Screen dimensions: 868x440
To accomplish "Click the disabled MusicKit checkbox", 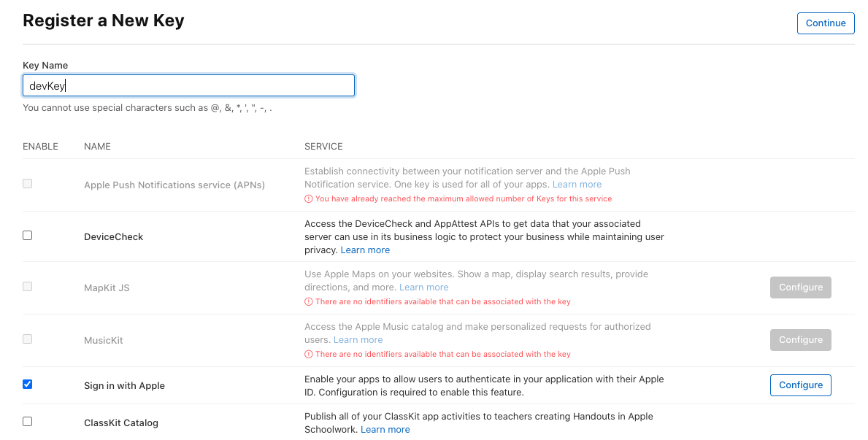I will tap(27, 339).
